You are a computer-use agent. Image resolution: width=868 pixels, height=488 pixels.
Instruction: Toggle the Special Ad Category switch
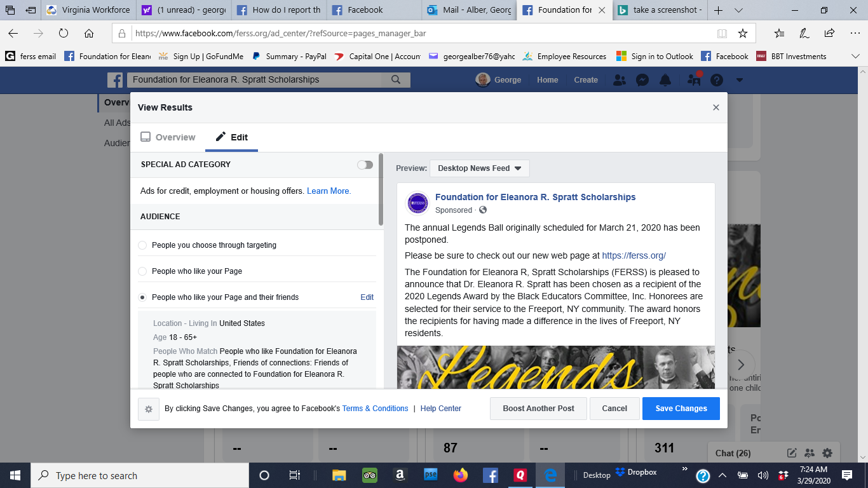(x=365, y=165)
